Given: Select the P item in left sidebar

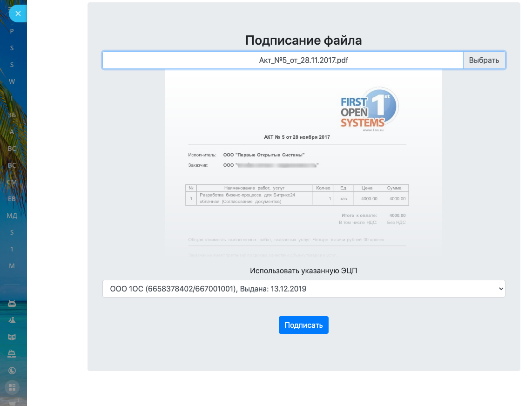Looking at the screenshot, I should pyautogui.click(x=12, y=31).
